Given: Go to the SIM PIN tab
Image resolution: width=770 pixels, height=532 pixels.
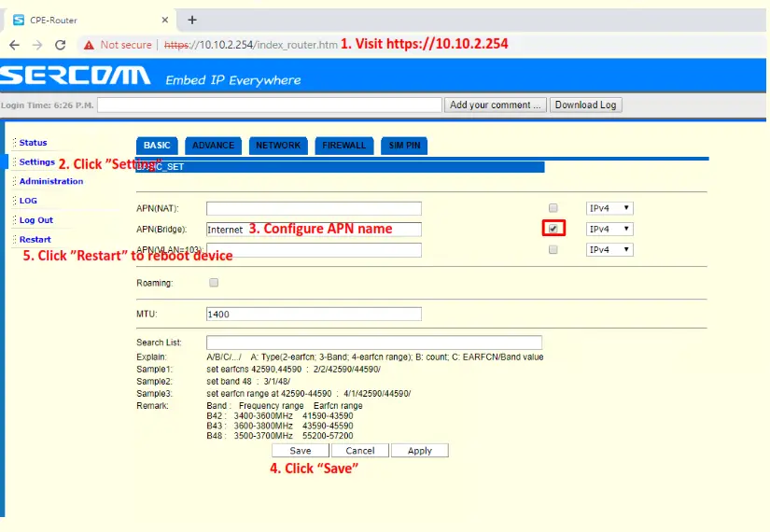Looking at the screenshot, I should (404, 146).
